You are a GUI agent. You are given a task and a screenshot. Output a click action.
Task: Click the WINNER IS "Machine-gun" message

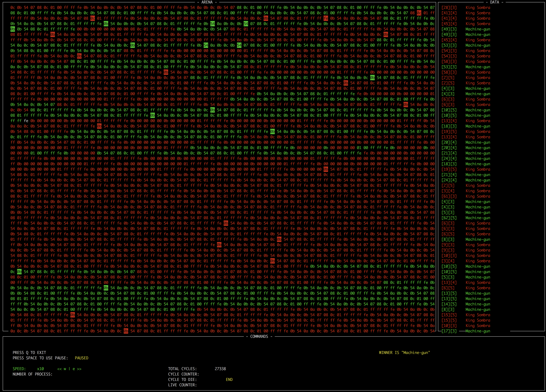404,353
